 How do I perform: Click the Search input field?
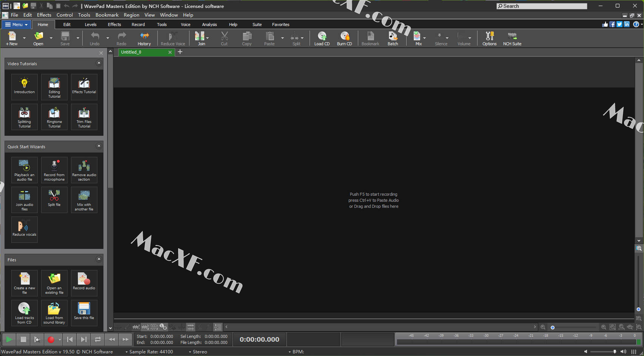click(542, 6)
